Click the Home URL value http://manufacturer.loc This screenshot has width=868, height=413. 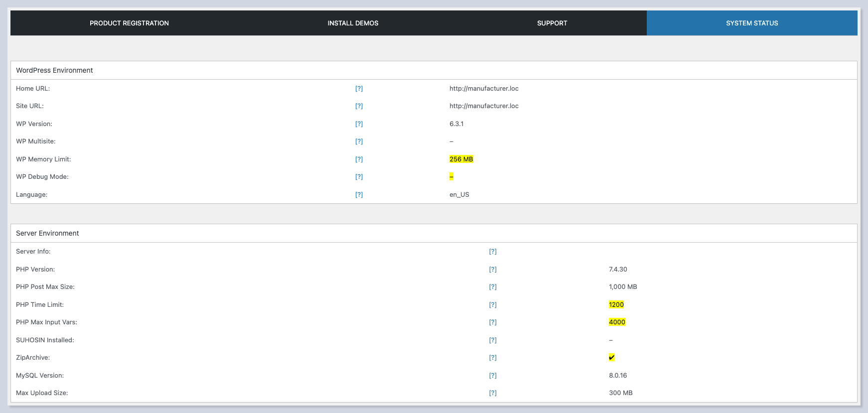(x=484, y=89)
